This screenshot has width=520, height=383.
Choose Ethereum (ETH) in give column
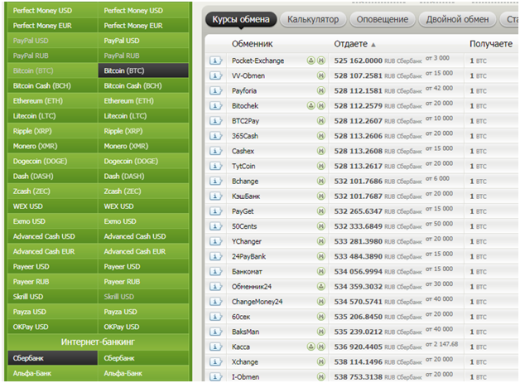[x=52, y=101]
